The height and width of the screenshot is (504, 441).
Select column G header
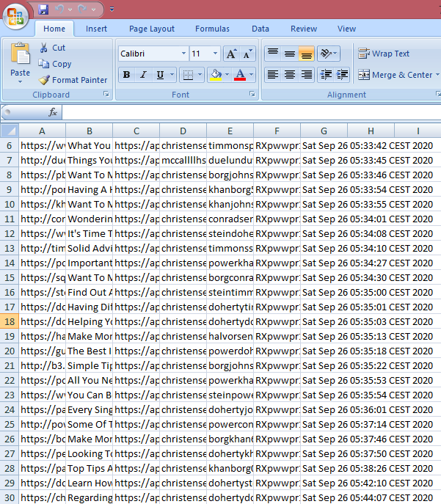tap(324, 131)
